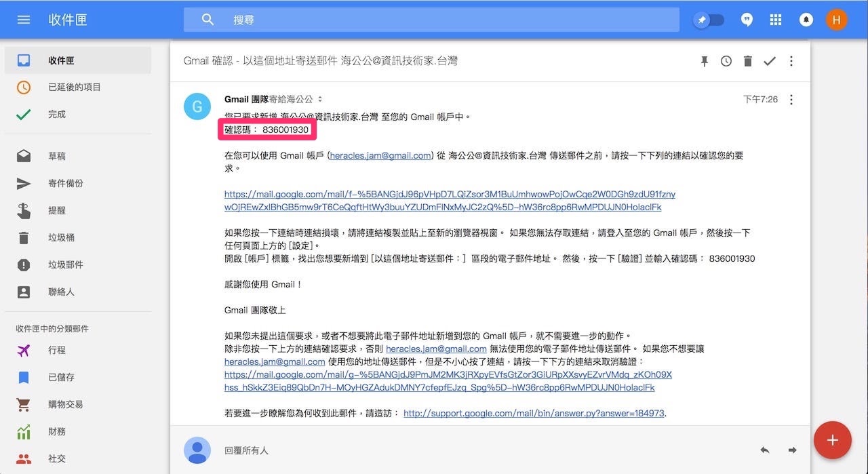Open the H account avatar

pyautogui.click(x=836, y=19)
